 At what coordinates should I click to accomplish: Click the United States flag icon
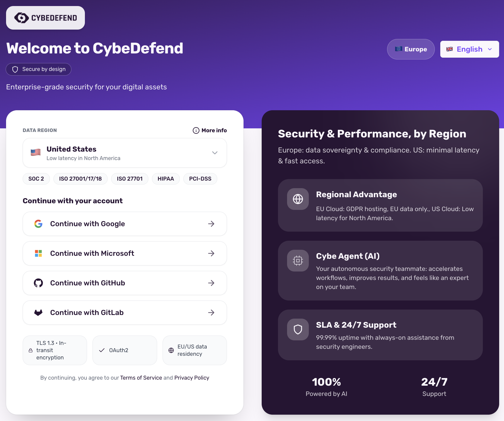pyautogui.click(x=36, y=153)
